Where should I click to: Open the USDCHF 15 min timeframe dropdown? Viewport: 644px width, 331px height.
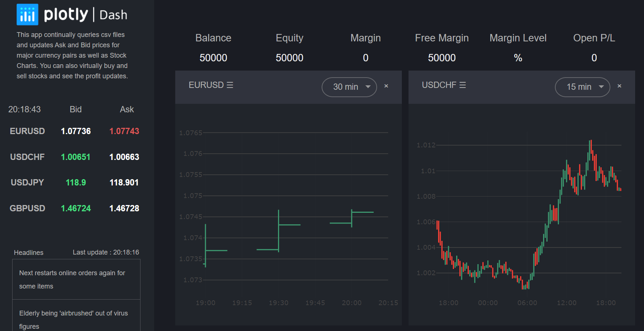(583, 87)
